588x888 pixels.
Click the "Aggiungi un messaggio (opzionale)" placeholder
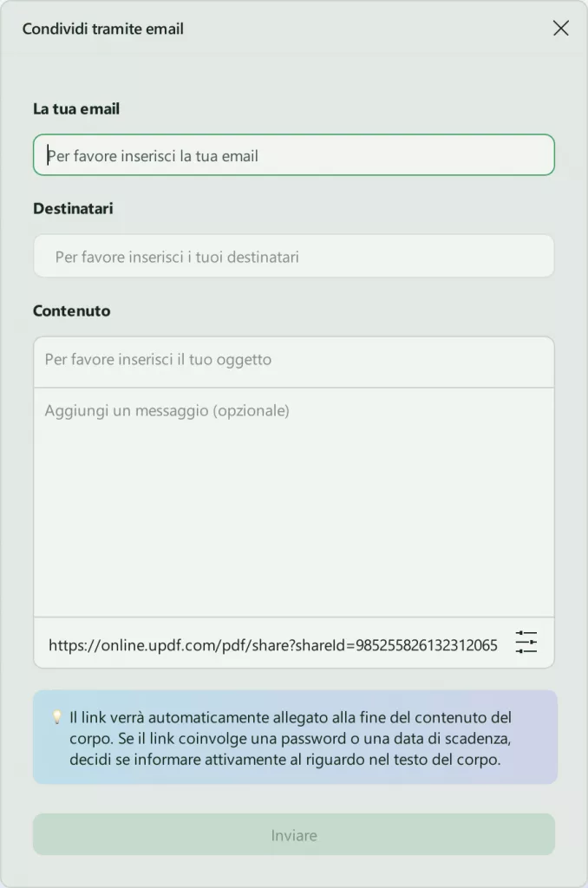pyautogui.click(x=167, y=410)
